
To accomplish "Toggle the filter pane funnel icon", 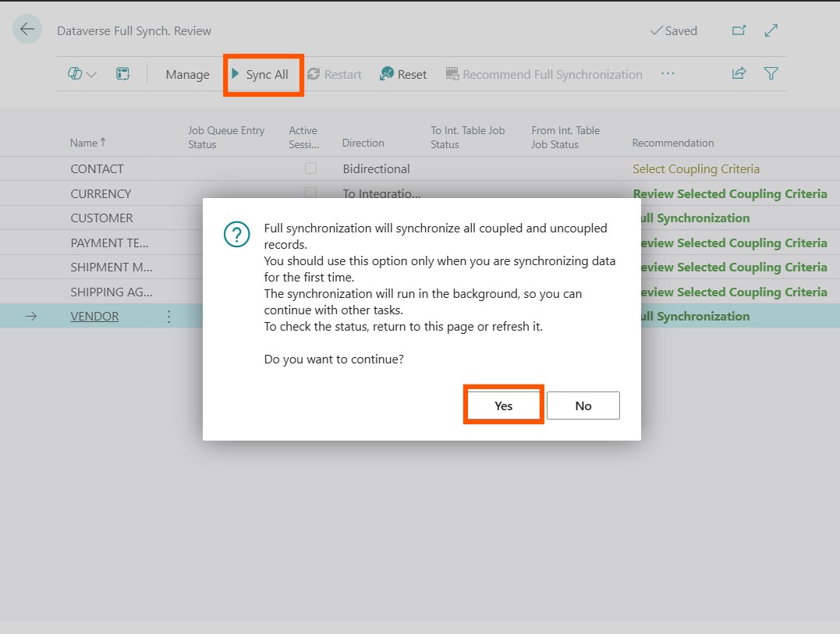I will pos(771,73).
